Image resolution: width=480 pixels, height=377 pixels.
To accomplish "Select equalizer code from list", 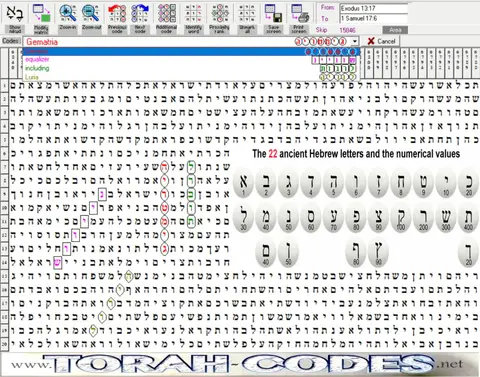I will [191, 60].
